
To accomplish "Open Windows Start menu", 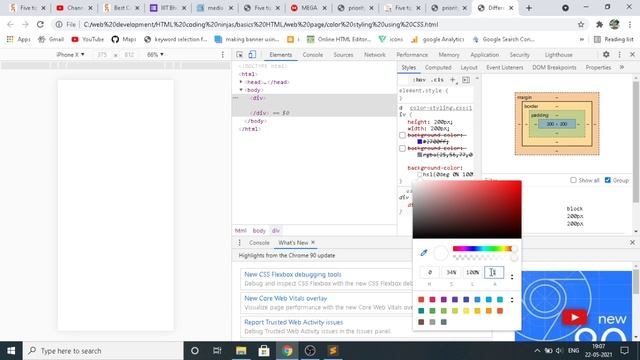I will coord(11,351).
